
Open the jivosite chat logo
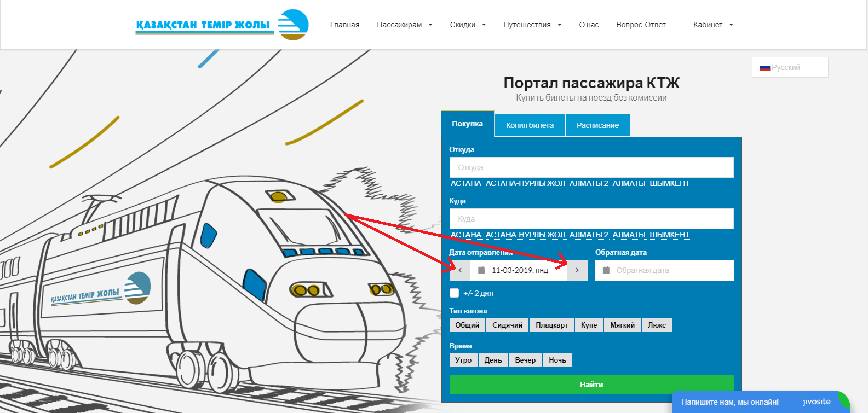point(817,402)
